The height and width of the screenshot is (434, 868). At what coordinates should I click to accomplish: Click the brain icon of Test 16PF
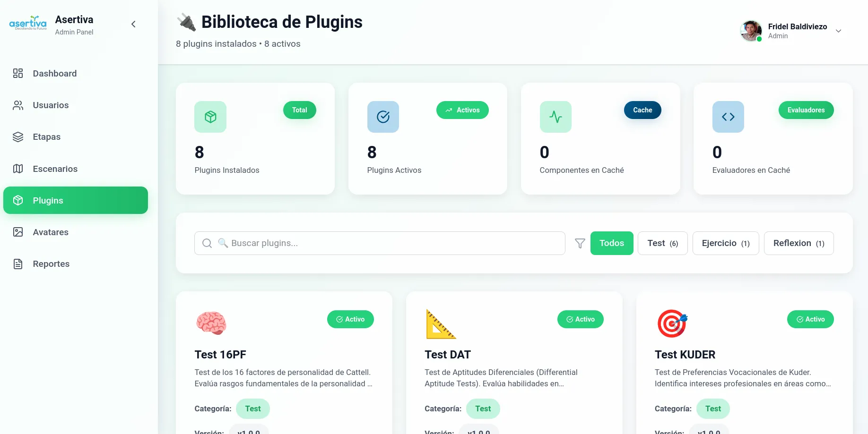point(211,323)
